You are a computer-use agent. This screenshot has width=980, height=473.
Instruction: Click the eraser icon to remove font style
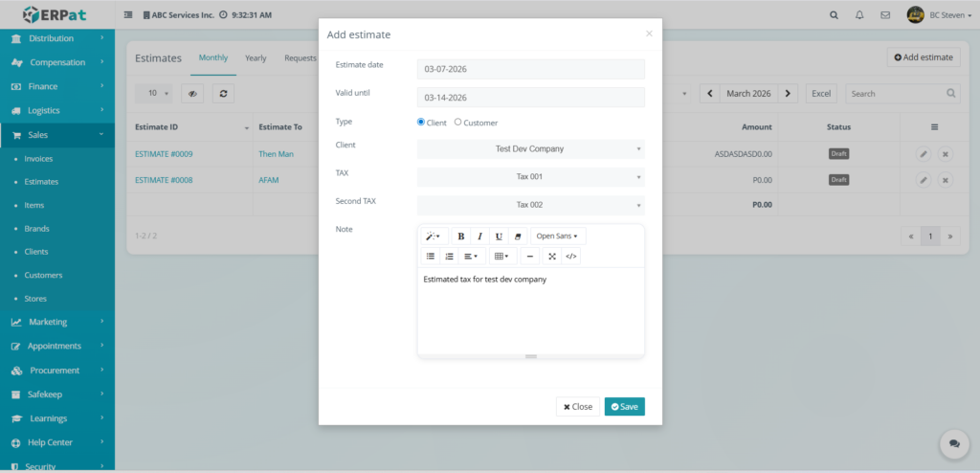pos(518,236)
